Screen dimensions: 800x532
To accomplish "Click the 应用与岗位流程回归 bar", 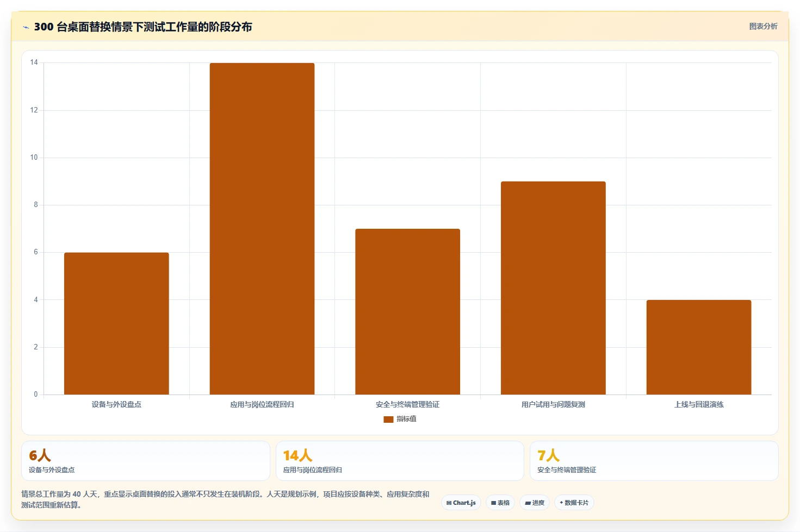I will click(262, 229).
